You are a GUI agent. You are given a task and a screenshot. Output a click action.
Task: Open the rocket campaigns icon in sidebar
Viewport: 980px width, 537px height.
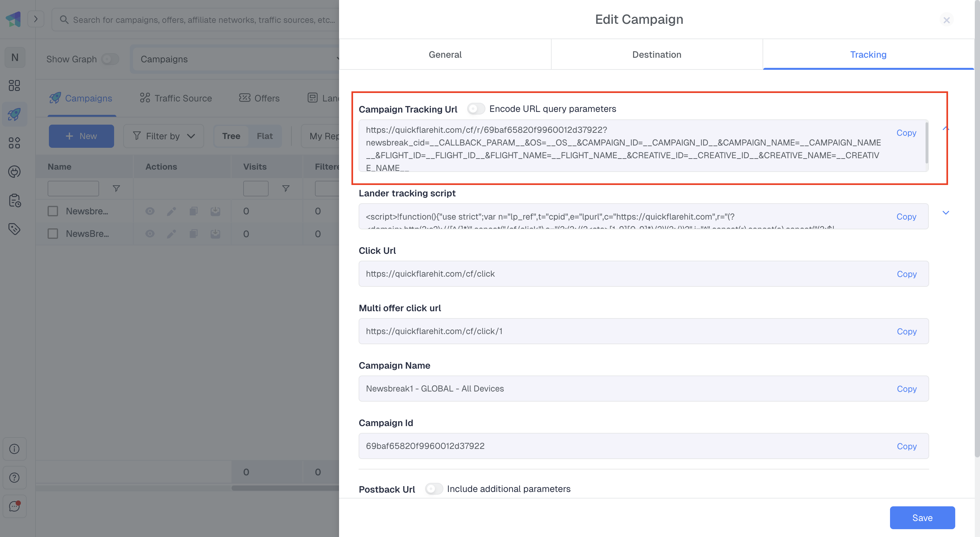[x=14, y=114]
